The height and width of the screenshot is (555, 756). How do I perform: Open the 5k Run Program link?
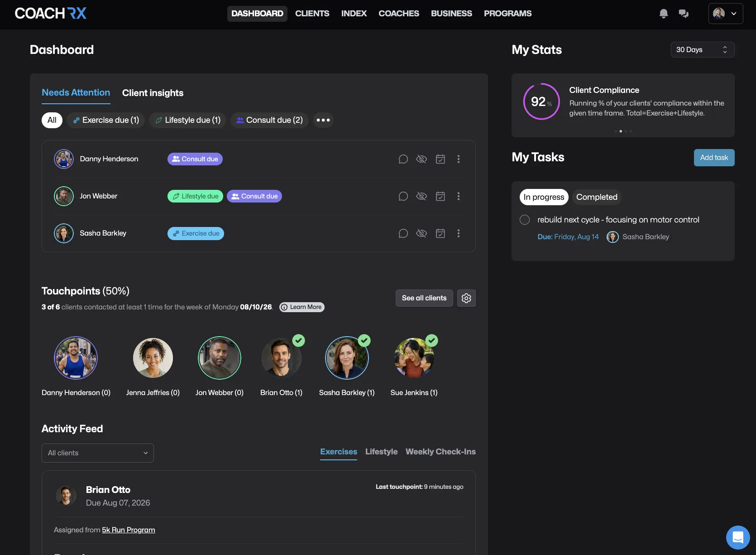[x=129, y=530]
